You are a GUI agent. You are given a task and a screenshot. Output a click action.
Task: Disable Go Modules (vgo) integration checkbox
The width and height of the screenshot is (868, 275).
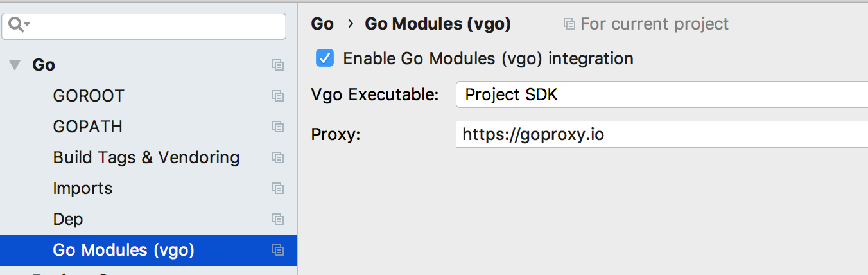[x=325, y=58]
